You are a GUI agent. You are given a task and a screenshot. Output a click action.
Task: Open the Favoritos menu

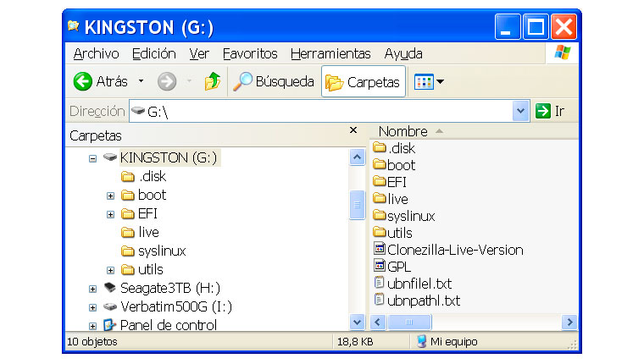coord(250,54)
